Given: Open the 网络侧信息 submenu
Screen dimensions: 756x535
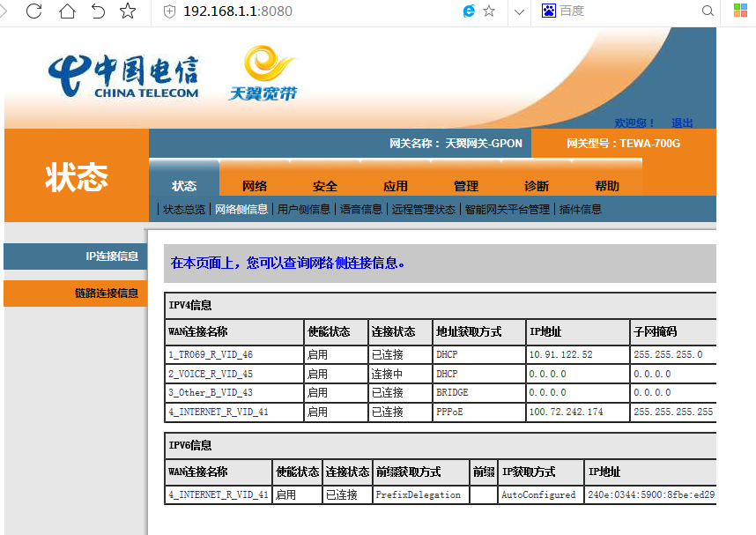Looking at the screenshot, I should pyautogui.click(x=241, y=210).
